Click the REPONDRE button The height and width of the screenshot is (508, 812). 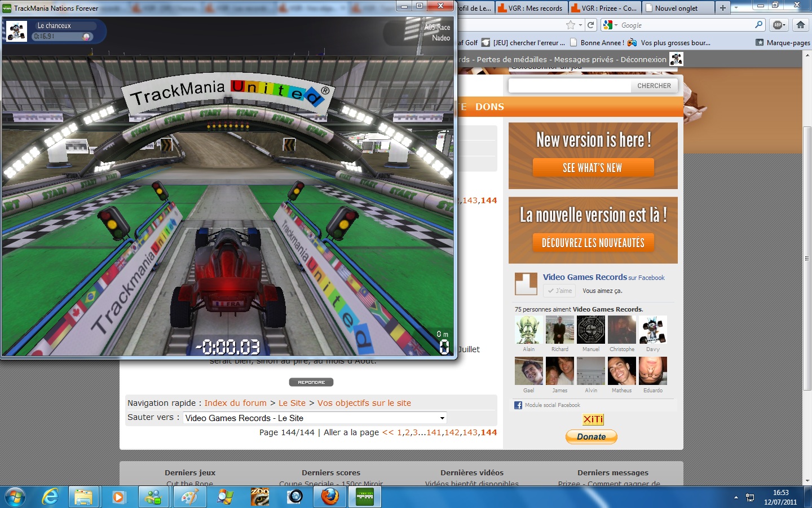pos(311,382)
